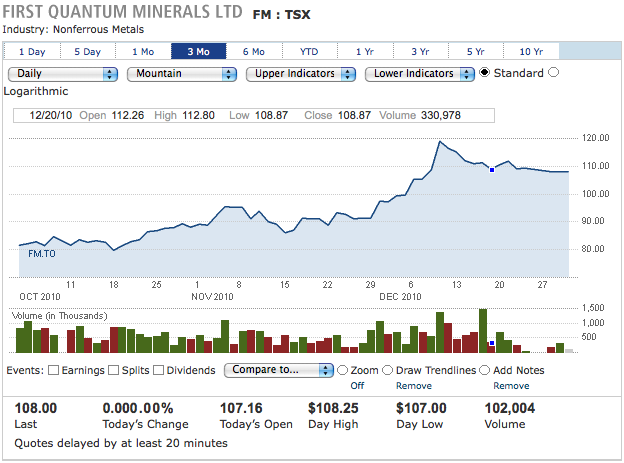Open the Daily frequency dropdown
Image resolution: width=624 pixels, height=463 pixels.
[63, 74]
